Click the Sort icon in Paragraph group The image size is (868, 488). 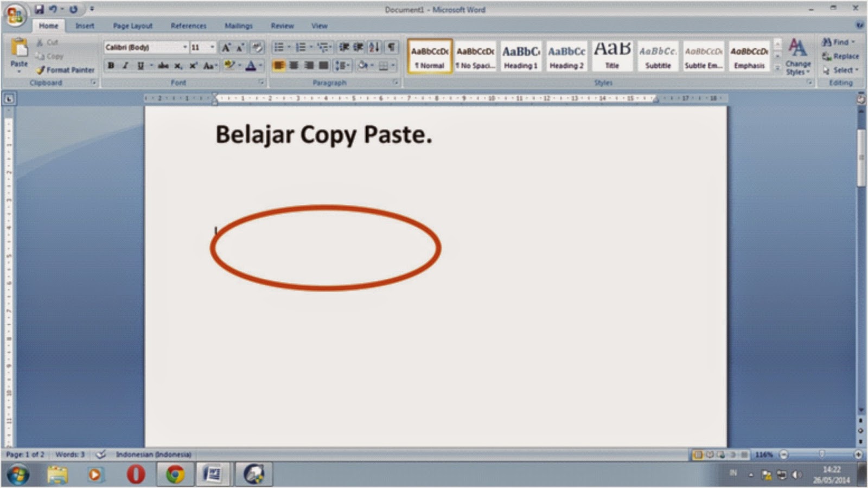pyautogui.click(x=374, y=47)
